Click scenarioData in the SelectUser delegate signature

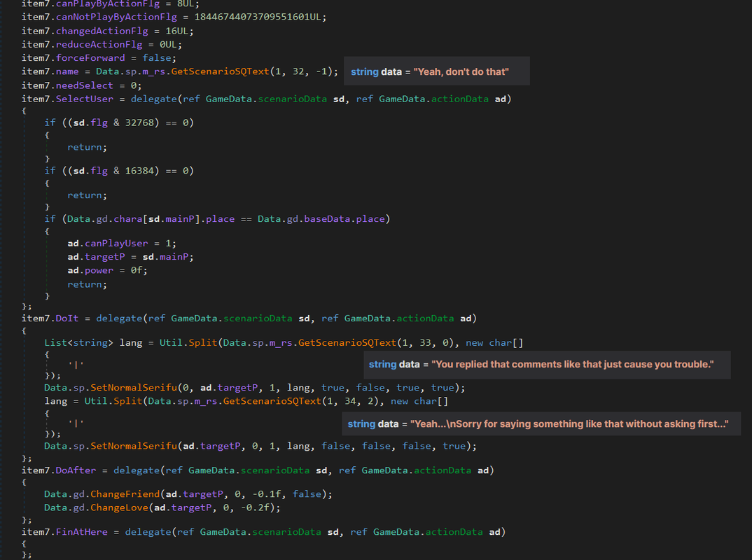[293, 99]
